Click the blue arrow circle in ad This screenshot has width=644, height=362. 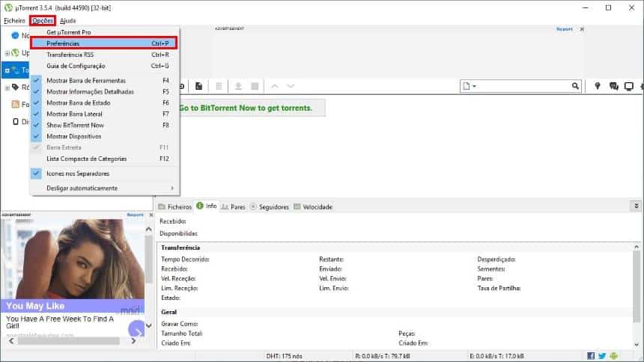click(x=136, y=329)
